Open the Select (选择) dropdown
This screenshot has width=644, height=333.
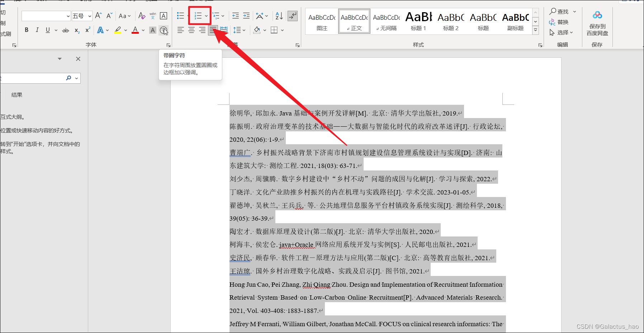click(x=562, y=32)
